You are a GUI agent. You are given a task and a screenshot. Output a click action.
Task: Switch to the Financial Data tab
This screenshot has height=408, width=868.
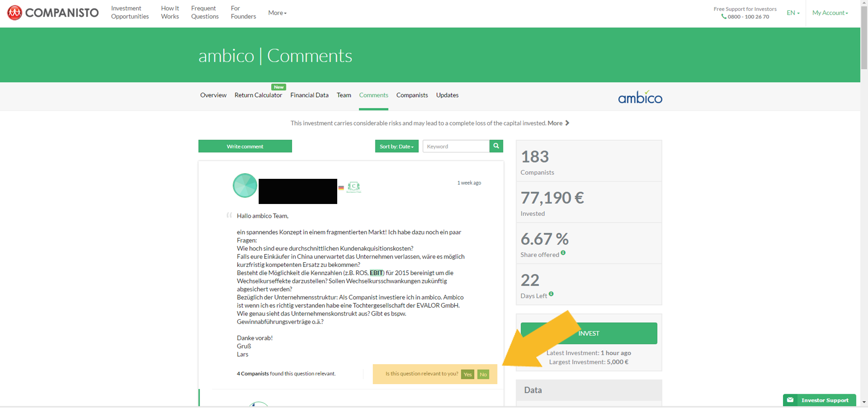[x=309, y=95]
